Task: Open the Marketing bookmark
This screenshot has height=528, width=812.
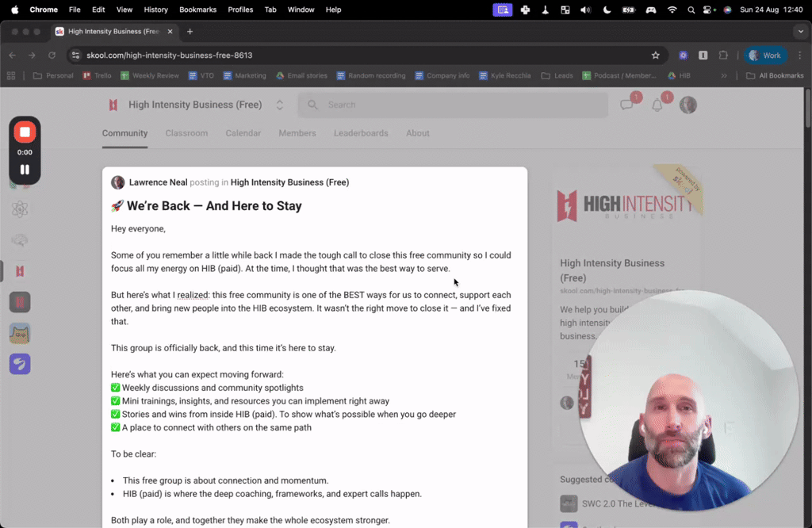Action: (244, 75)
